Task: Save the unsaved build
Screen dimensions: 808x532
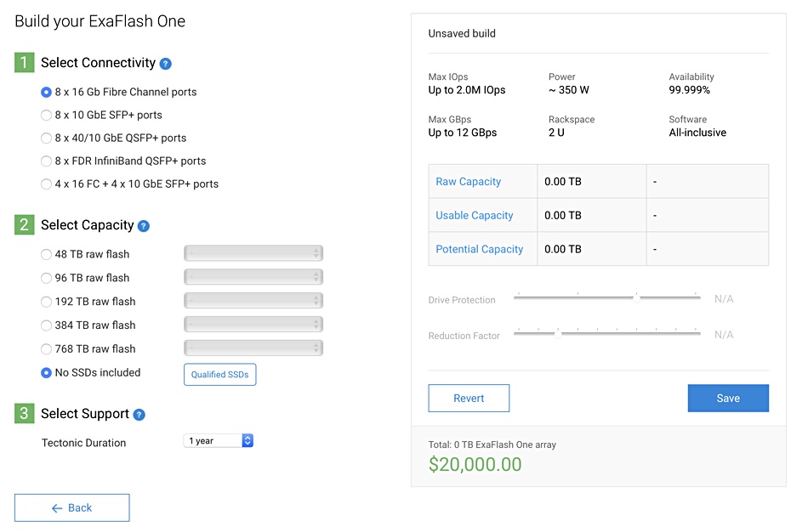Action: coord(728,399)
